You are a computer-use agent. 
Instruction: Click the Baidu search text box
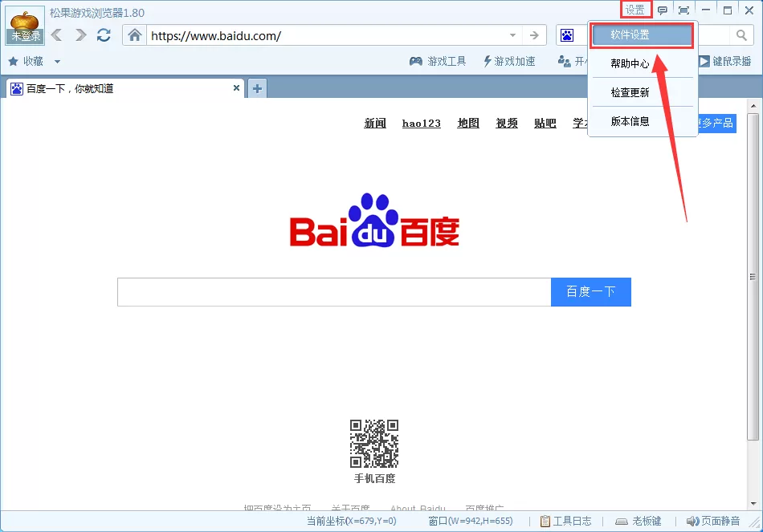334,292
